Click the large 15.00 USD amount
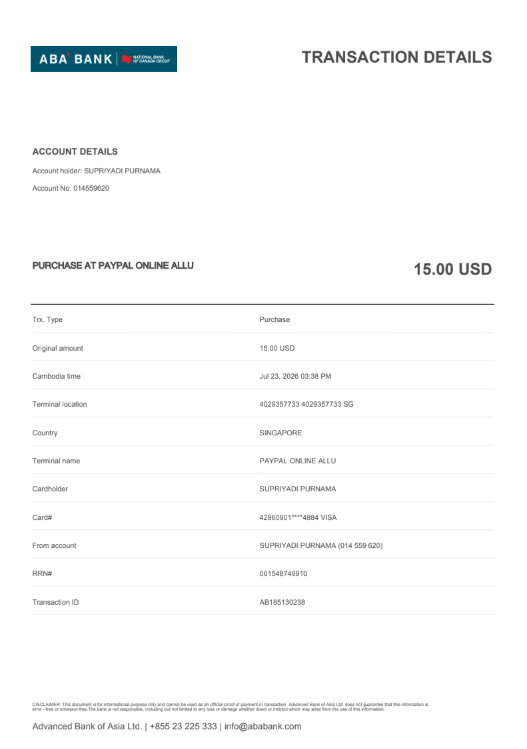The image size is (527, 749). (452, 269)
